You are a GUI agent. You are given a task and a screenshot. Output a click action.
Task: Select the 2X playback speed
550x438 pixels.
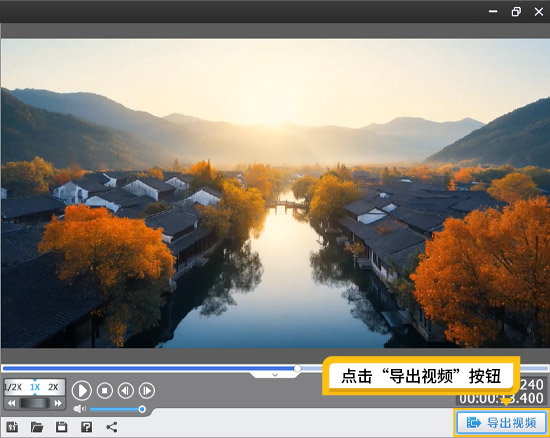click(53, 387)
